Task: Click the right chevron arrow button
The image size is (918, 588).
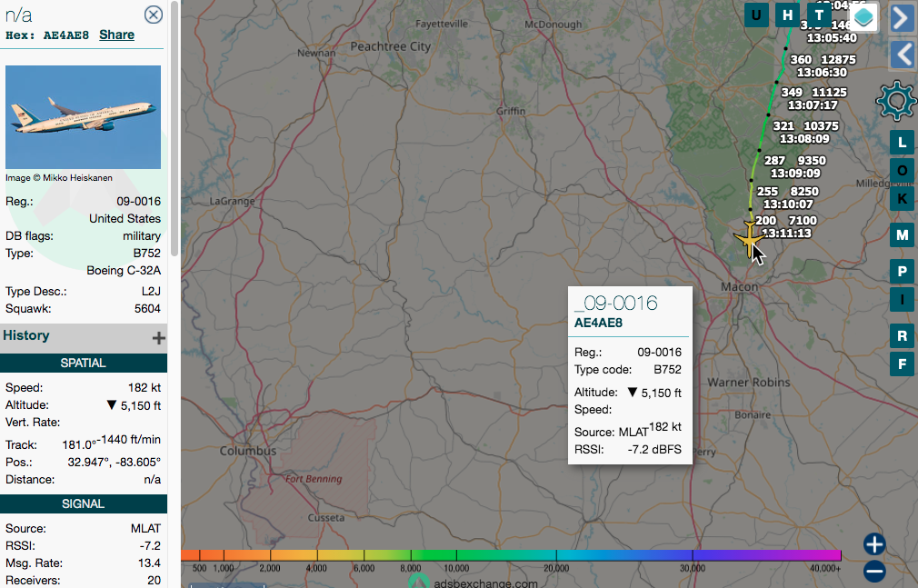Action: coord(903,17)
